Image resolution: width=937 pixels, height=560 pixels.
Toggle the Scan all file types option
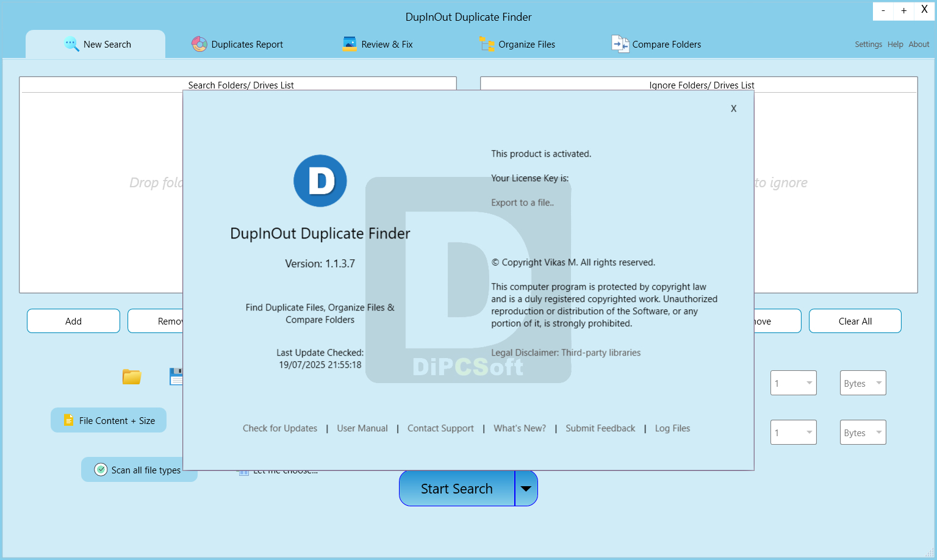(x=139, y=470)
